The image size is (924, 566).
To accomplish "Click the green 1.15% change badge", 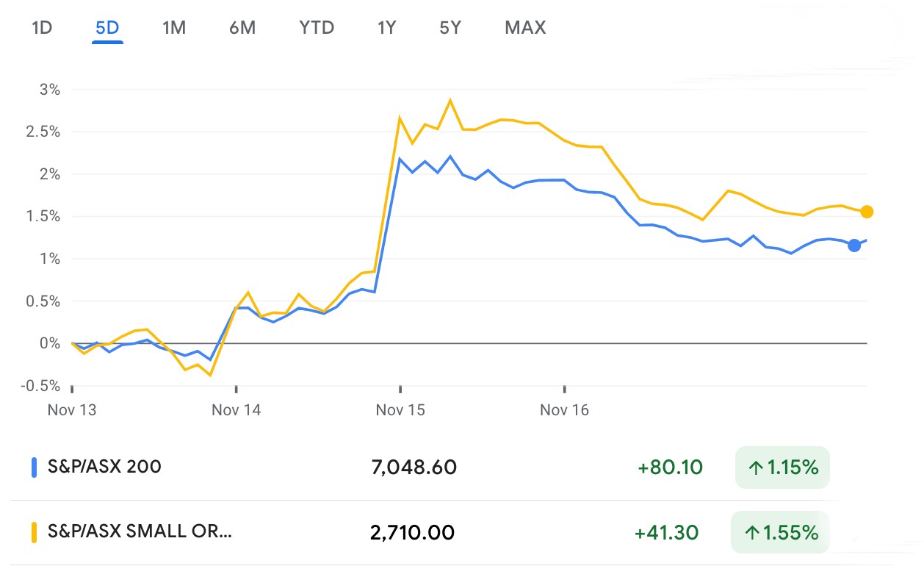I will pyautogui.click(x=782, y=467).
